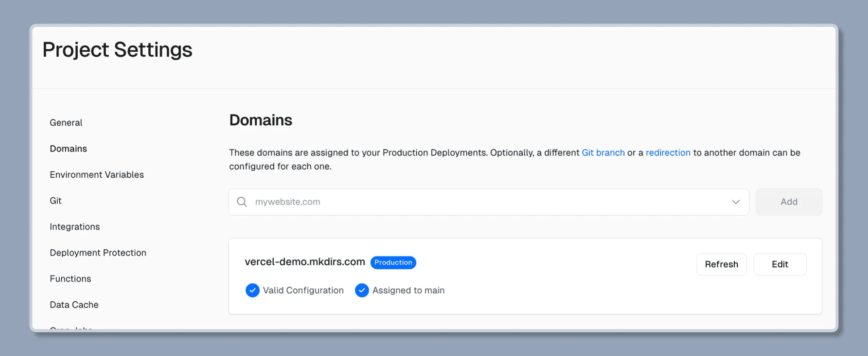868x356 pixels.
Task: Click Refresh for vercel-demo.mkdirs.com
Action: tap(721, 264)
